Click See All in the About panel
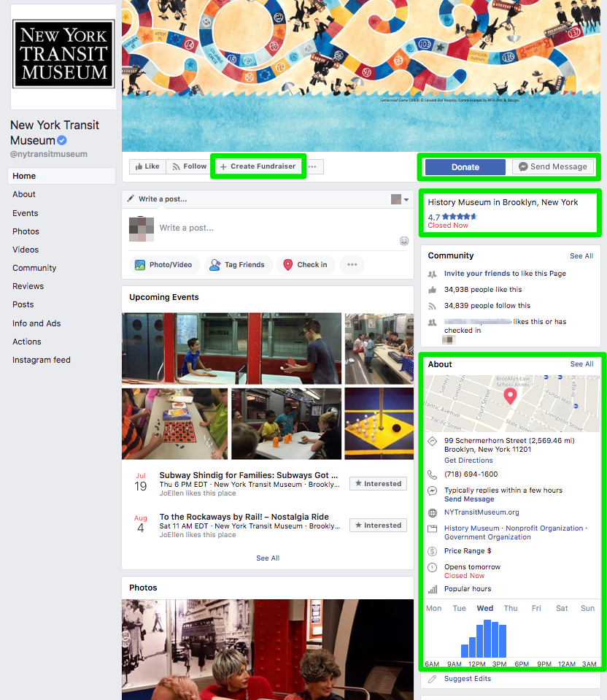607x700 pixels. (581, 364)
